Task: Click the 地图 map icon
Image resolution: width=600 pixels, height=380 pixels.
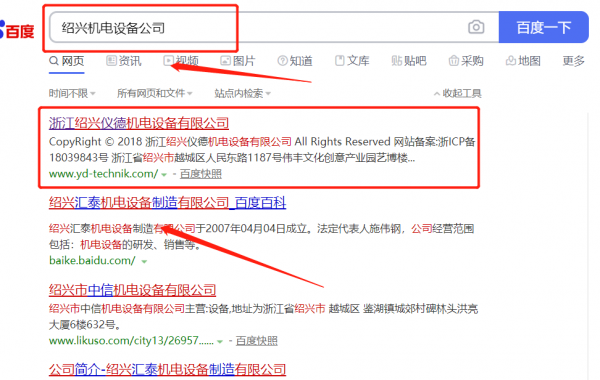Action: pyautogui.click(x=510, y=60)
